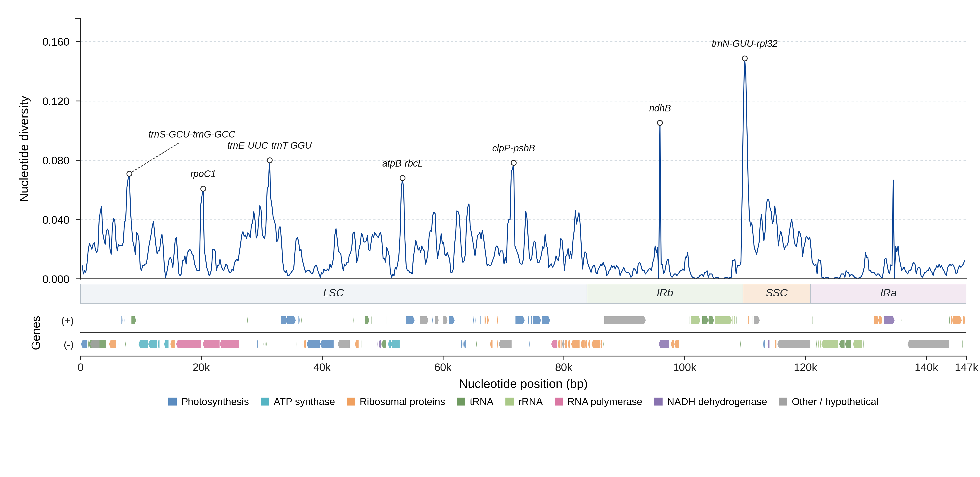Click the trnN-GUU-rpl32 annotation label

(745, 44)
